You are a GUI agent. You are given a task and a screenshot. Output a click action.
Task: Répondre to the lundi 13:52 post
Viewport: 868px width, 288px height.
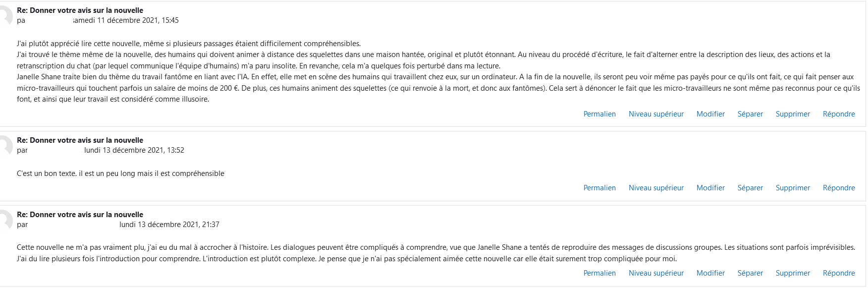[x=839, y=188]
